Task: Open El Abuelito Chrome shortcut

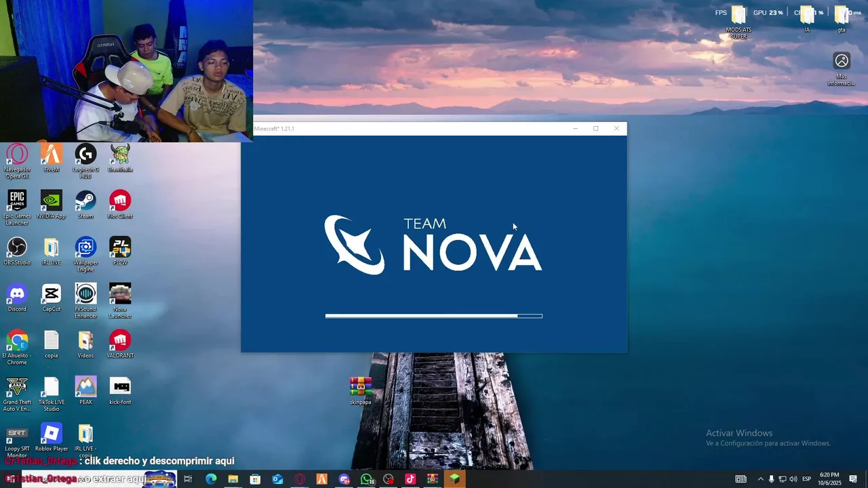Action: [x=17, y=348]
